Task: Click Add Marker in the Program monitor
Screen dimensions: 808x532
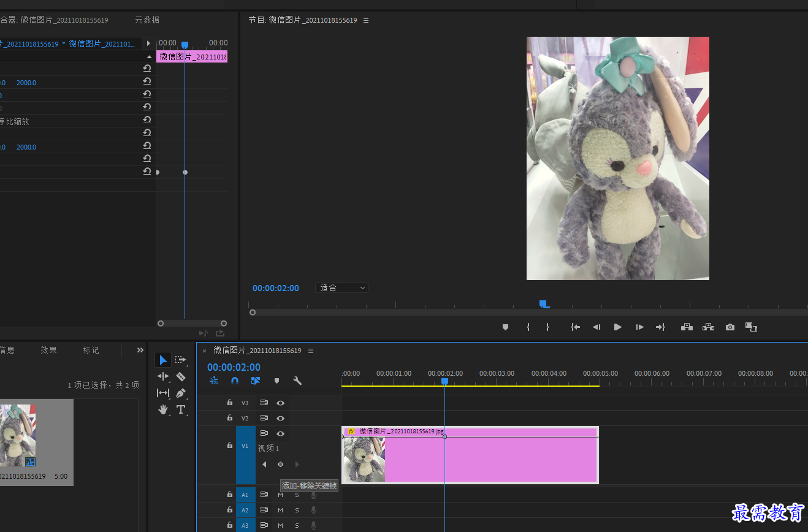Action: (505, 327)
